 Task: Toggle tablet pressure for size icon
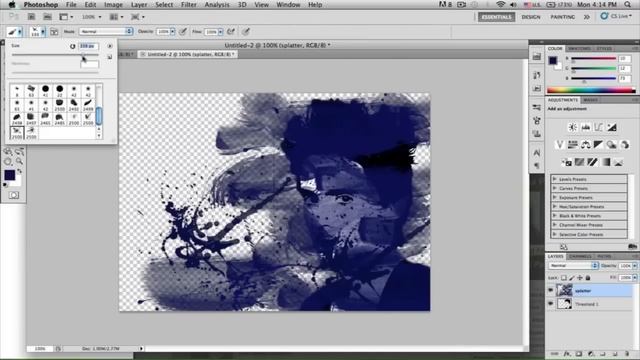click(246, 31)
